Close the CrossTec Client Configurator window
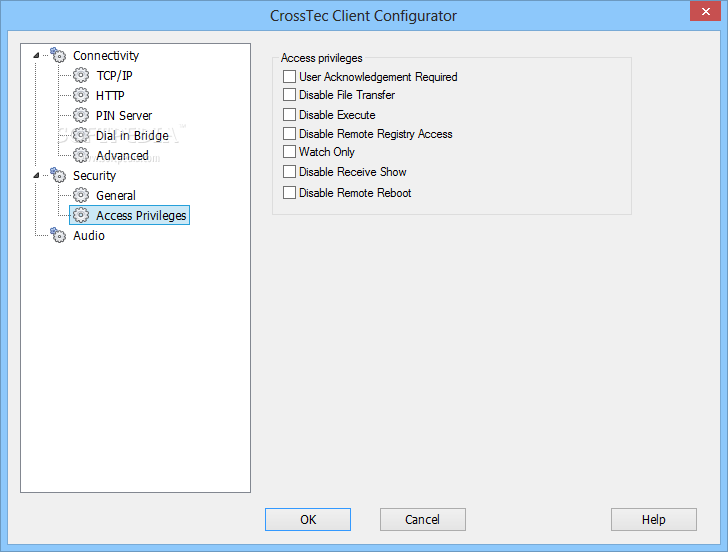Viewport: 728px width, 552px height. coord(706,11)
